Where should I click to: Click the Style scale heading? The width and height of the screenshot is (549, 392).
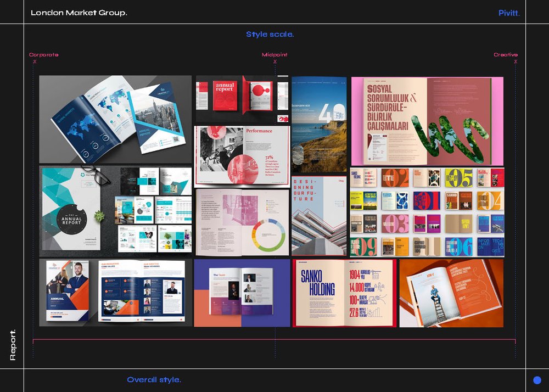(270, 34)
